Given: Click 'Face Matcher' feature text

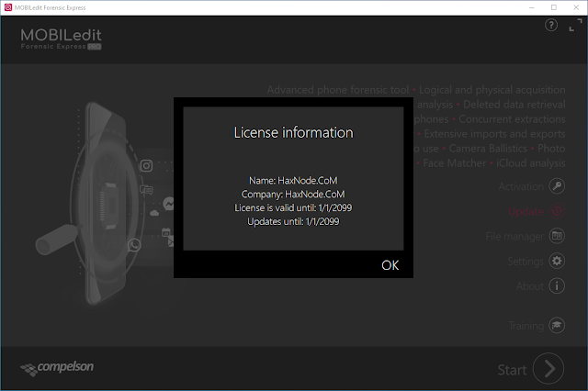Looking at the screenshot, I should [x=455, y=163].
